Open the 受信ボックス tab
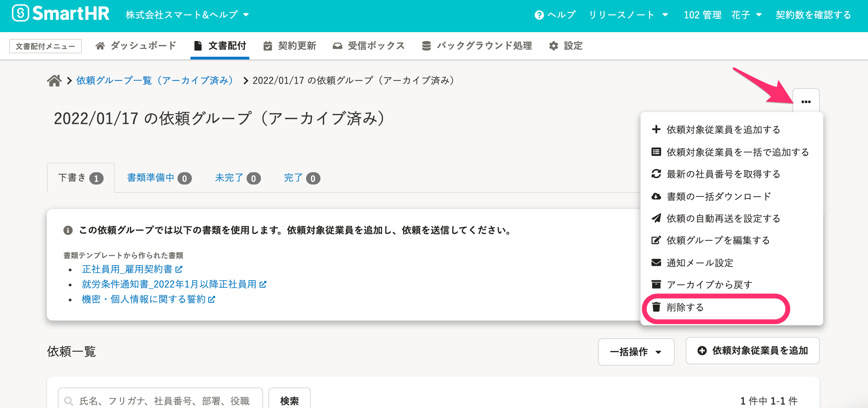This screenshot has width=868, height=408. [369, 46]
